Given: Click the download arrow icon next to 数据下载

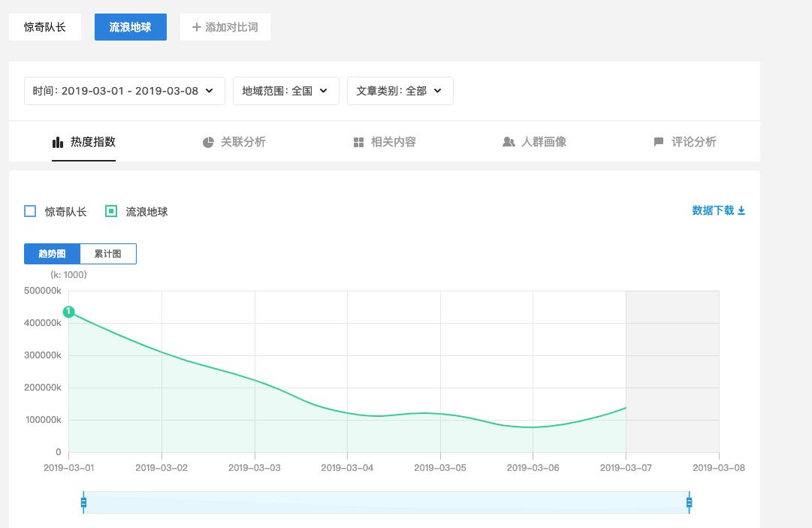Looking at the screenshot, I should tap(741, 211).
